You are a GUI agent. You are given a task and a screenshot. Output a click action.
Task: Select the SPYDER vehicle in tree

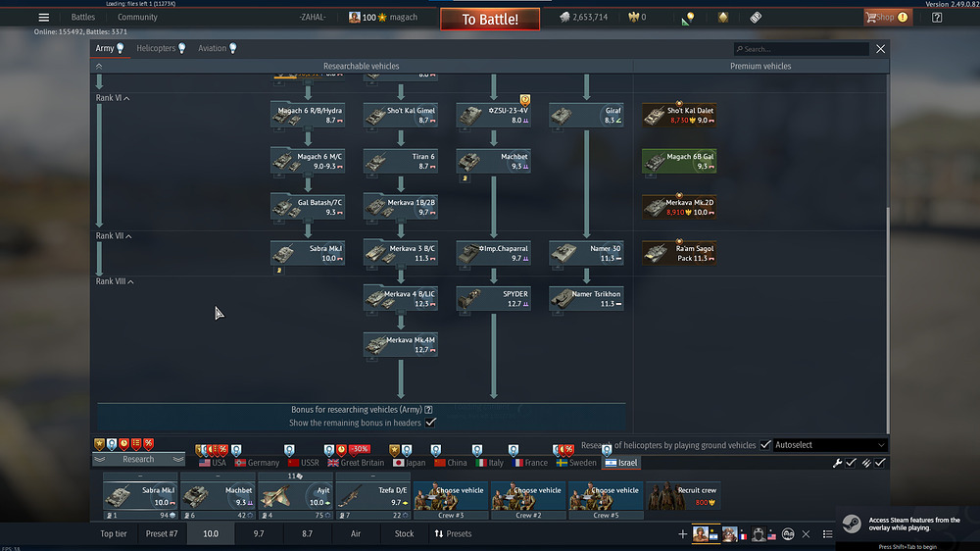pyautogui.click(x=493, y=298)
